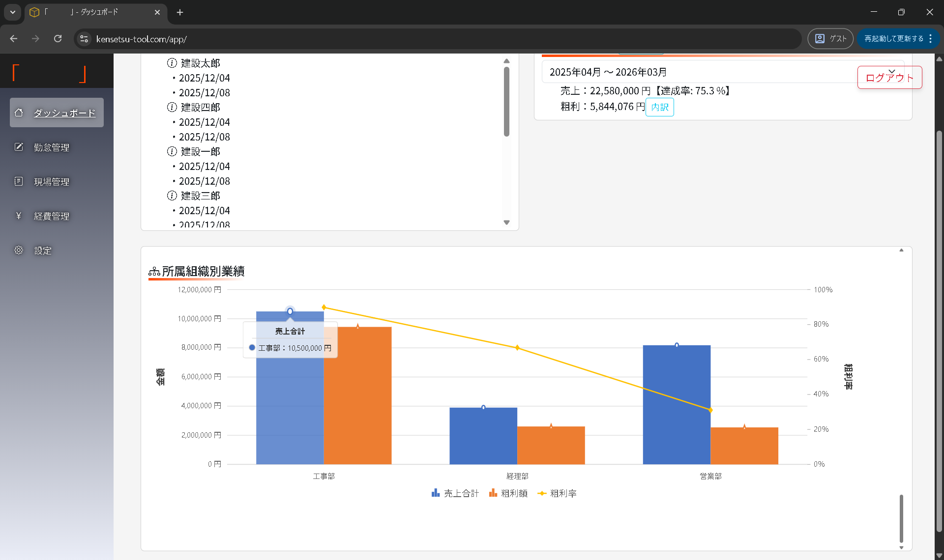The width and height of the screenshot is (944, 560).
Task: Select the 勤怠管理 pencil icon
Action: coord(19,147)
